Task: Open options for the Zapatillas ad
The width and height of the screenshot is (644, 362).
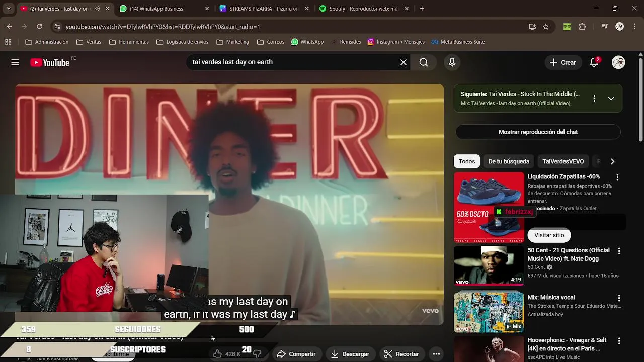Action: (x=617, y=177)
